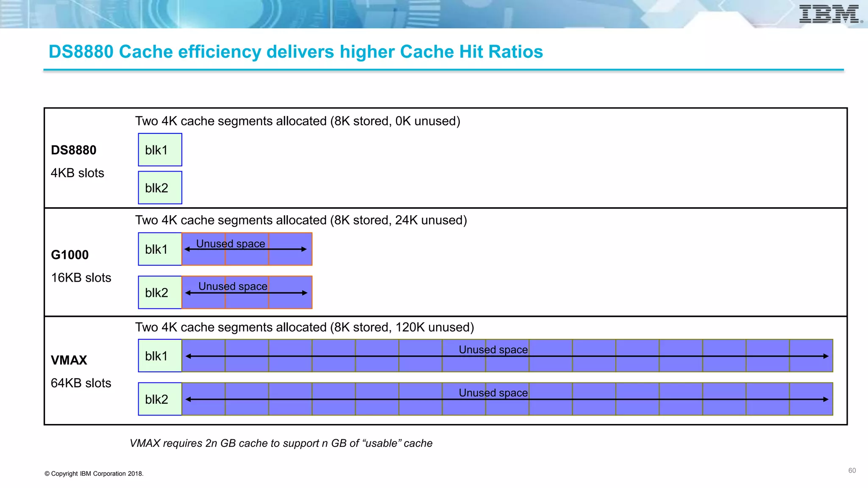Select the VMAX row label
This screenshot has height=488, width=868.
[x=69, y=360]
